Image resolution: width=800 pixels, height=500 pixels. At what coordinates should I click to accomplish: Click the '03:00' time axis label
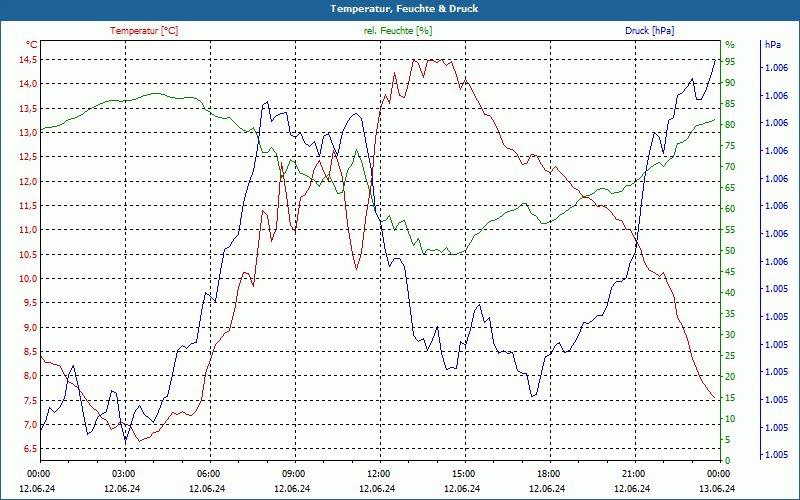[124, 473]
